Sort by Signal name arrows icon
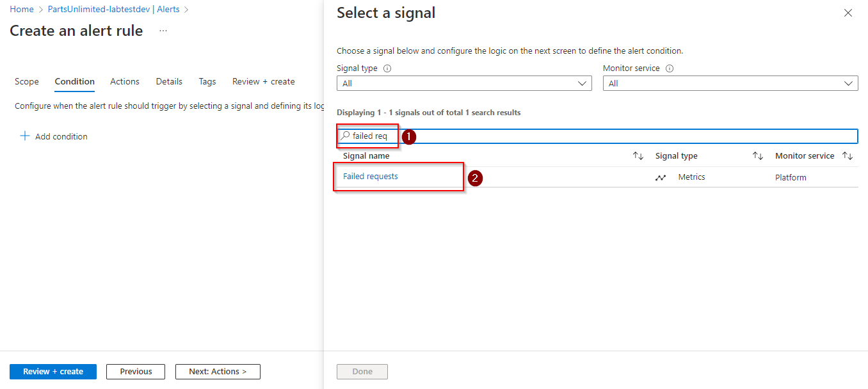This screenshot has width=868, height=389. pyautogui.click(x=638, y=156)
